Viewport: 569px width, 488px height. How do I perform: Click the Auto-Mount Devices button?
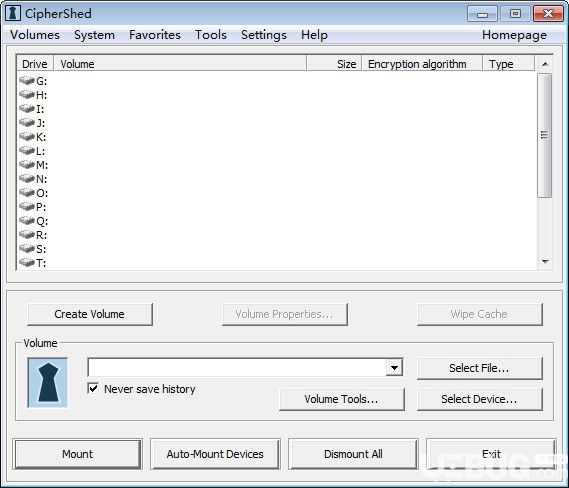[x=215, y=454]
